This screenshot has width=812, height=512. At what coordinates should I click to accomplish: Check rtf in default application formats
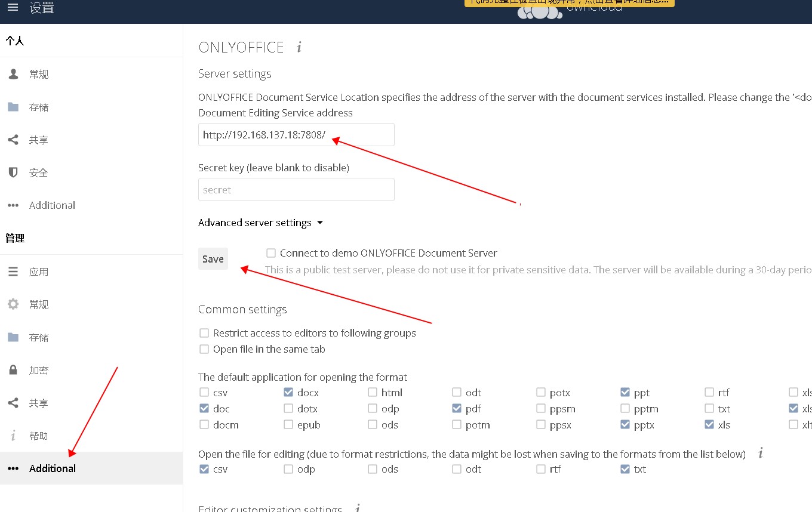[x=709, y=393]
